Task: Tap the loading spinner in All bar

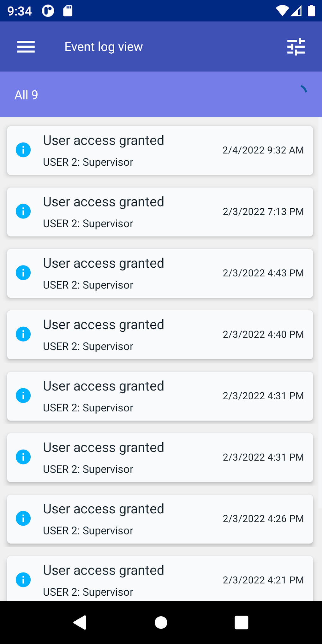Action: pos(302,90)
